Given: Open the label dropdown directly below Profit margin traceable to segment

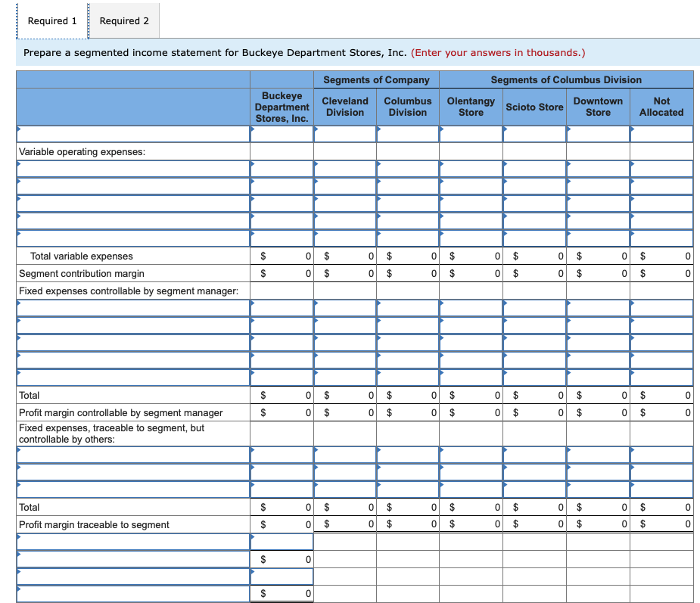Looking at the screenshot, I should [133, 542].
